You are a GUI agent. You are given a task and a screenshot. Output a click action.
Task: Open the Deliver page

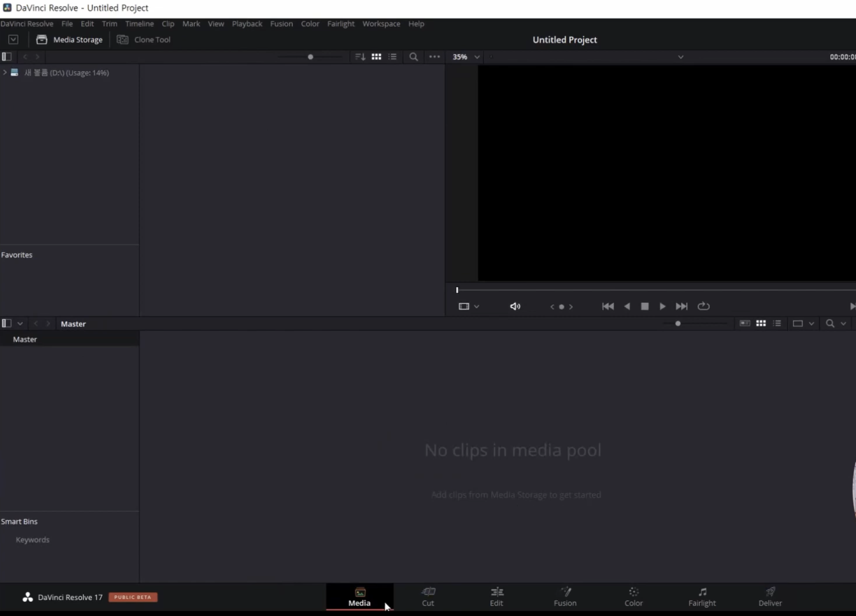(x=770, y=597)
